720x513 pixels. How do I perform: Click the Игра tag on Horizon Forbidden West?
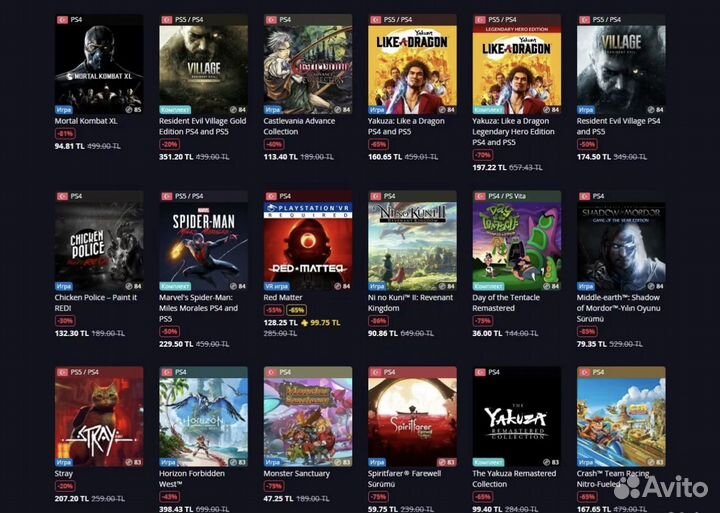[x=168, y=462]
